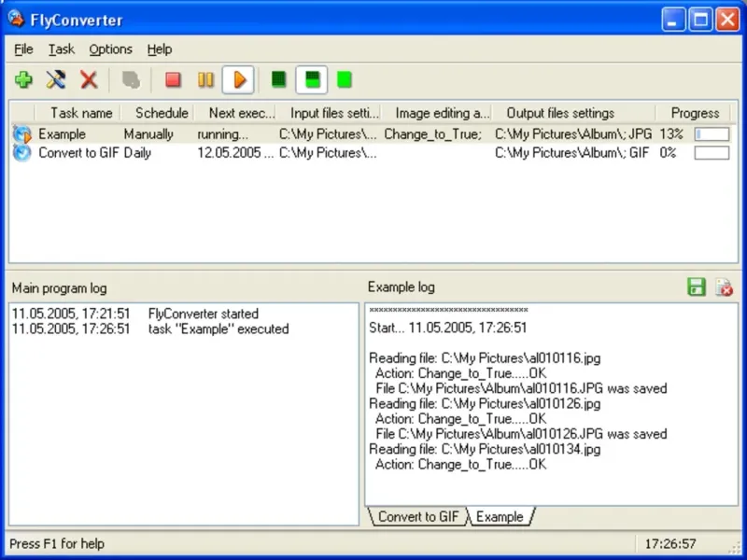Select the dark green full-square view icon
The image size is (747, 560).
(x=278, y=79)
